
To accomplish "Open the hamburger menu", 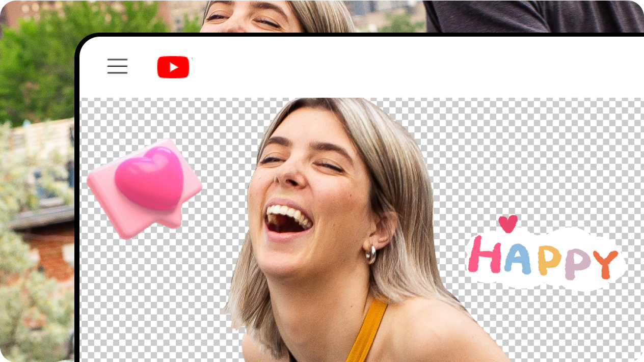I will (117, 67).
